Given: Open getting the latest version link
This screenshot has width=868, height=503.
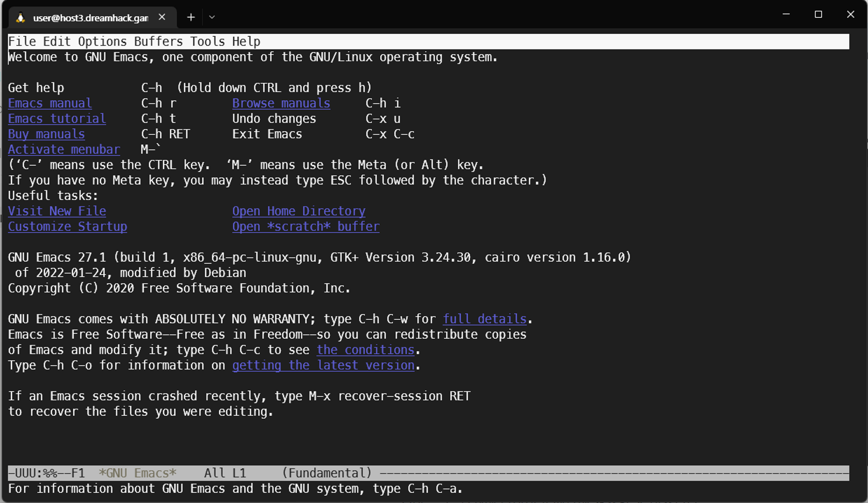Looking at the screenshot, I should coord(323,365).
